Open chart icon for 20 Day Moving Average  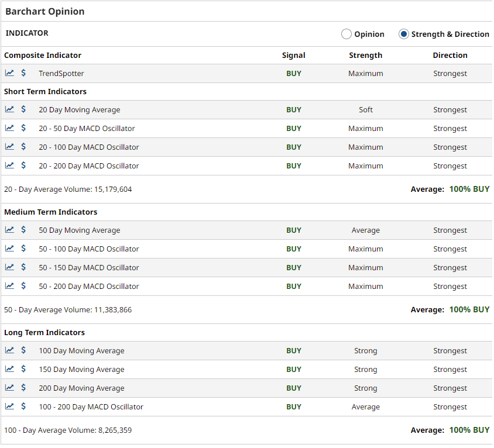point(9,109)
